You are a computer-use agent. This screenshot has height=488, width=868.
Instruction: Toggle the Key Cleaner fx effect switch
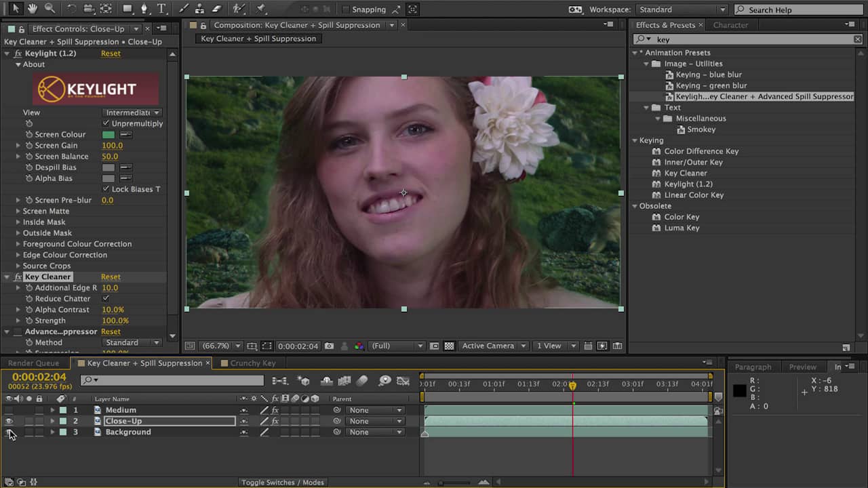pos(18,277)
